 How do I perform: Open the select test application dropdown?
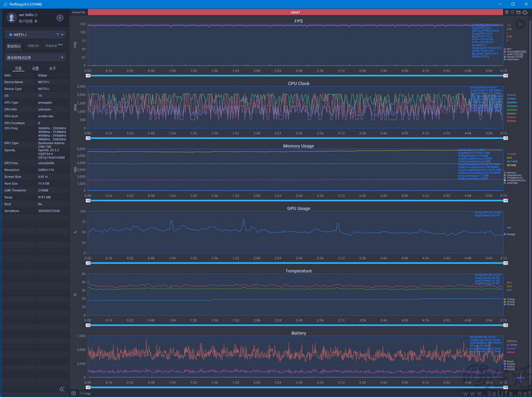(35, 57)
